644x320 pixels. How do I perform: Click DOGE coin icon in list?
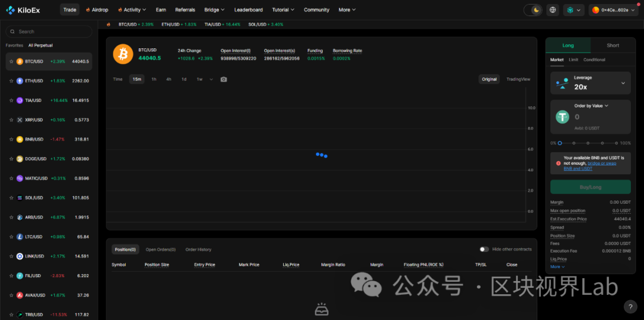pos(20,159)
